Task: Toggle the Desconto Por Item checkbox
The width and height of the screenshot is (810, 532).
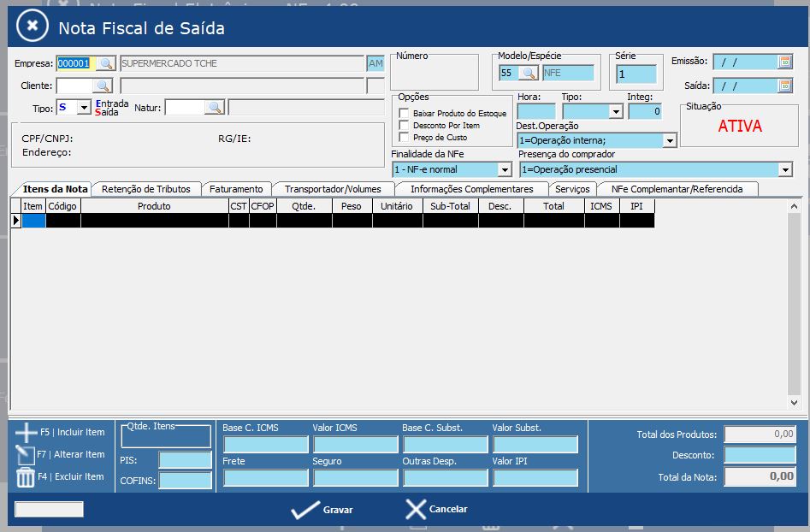Action: [x=405, y=126]
